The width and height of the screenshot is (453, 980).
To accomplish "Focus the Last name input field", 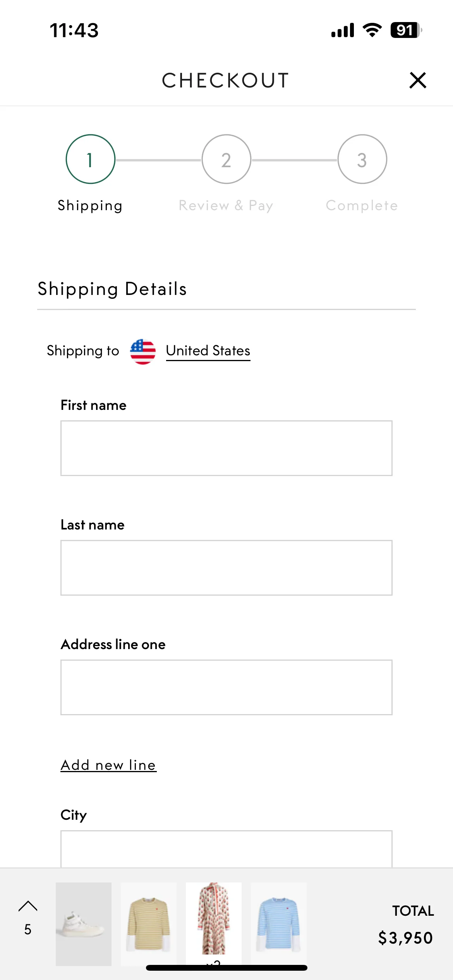I will point(226,568).
